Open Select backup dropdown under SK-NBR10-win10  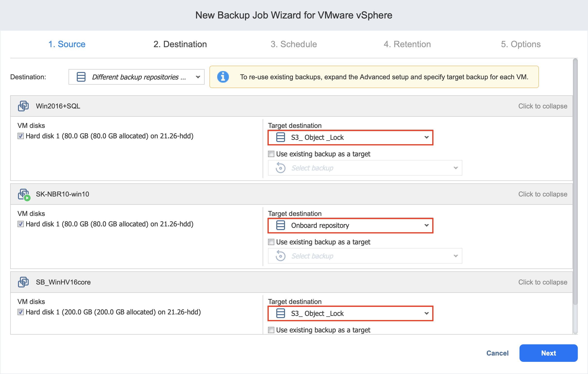[365, 256]
